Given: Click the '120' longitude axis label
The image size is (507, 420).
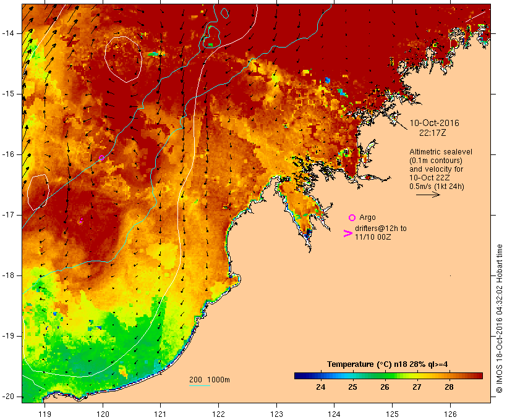Looking at the screenshot, I should coord(103,414).
